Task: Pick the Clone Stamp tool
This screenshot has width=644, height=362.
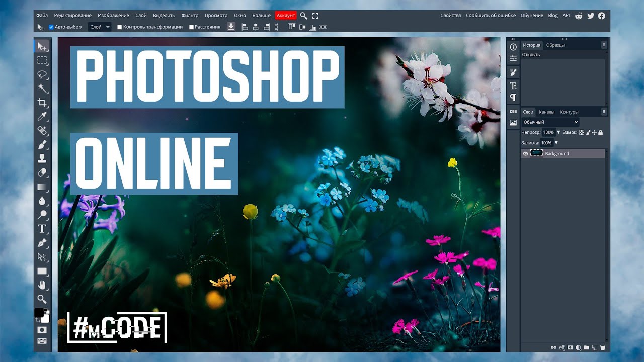Action: click(42, 158)
